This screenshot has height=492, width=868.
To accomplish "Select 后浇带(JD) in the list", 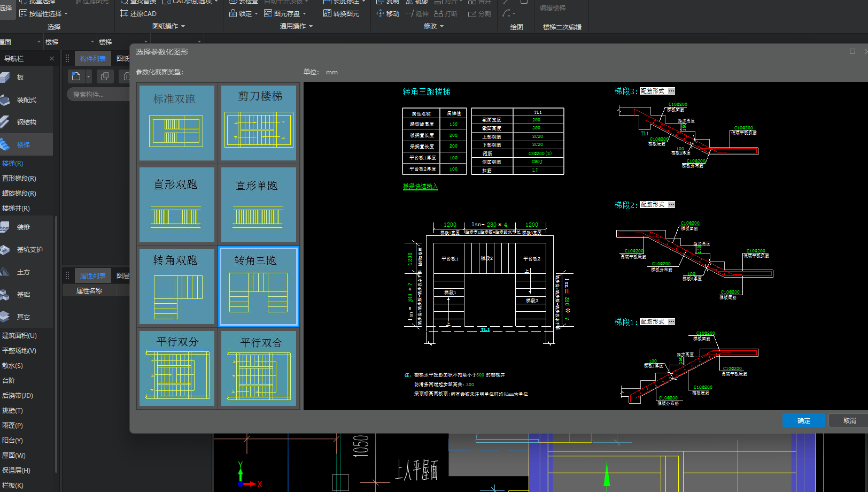I will click(x=18, y=396).
